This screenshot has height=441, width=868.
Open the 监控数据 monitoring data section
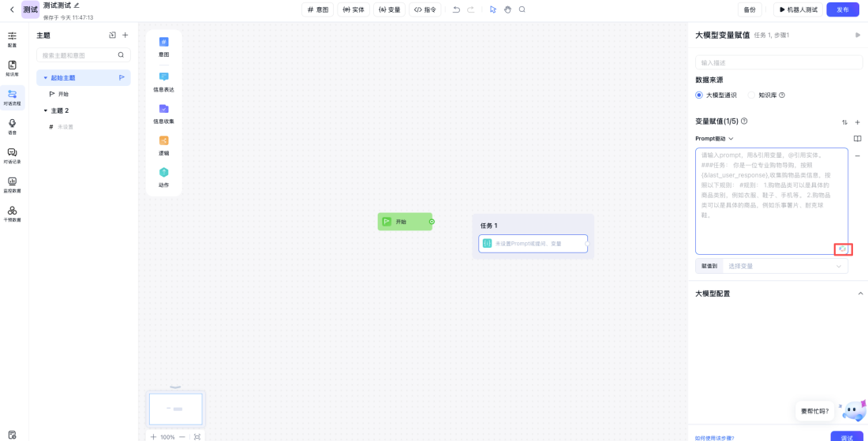pos(12,185)
